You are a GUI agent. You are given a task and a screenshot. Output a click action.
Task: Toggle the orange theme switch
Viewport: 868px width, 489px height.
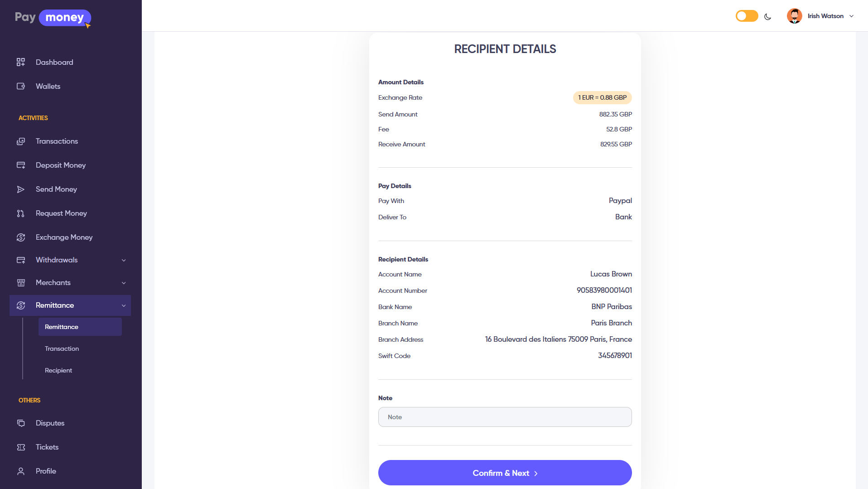tap(747, 16)
